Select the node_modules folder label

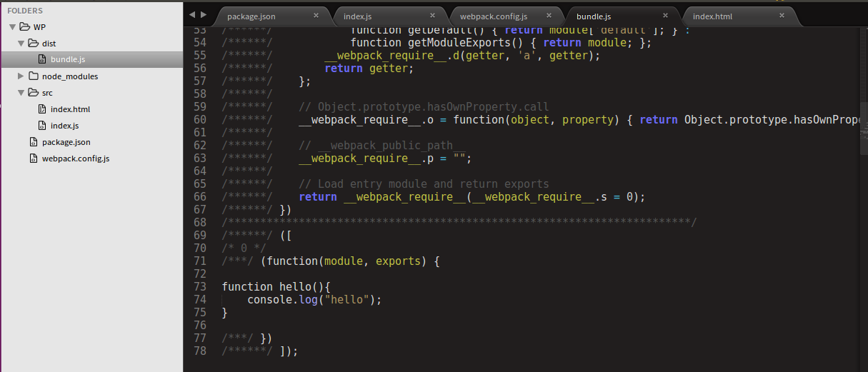(x=70, y=76)
